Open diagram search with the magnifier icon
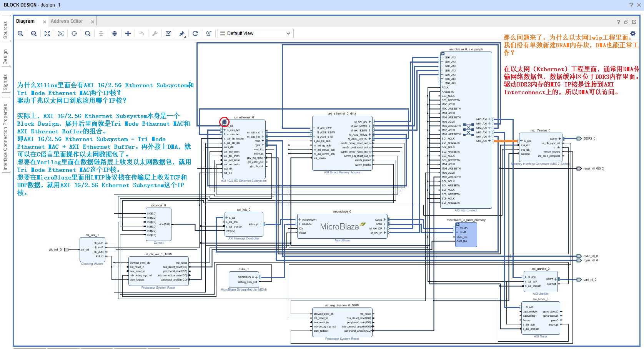Image resolution: width=644 pixels, height=349 pixels. click(88, 33)
